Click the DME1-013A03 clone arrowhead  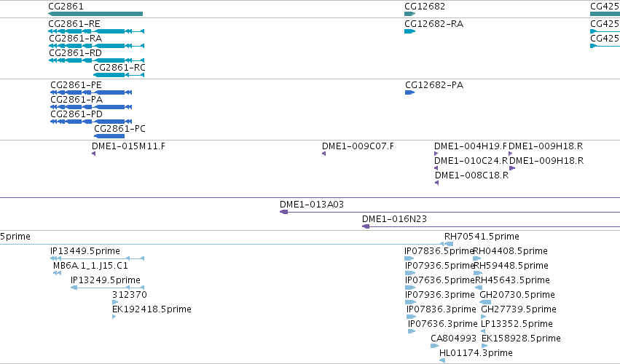coord(284,213)
